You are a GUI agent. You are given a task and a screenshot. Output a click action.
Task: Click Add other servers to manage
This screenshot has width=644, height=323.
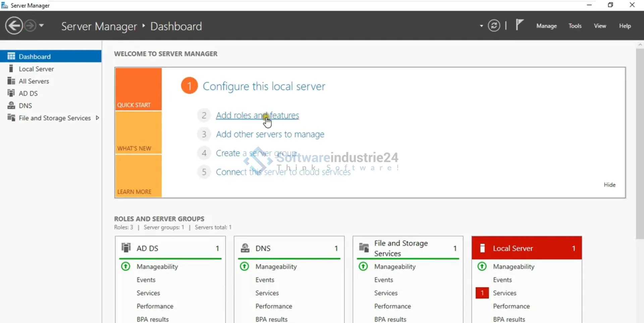tap(270, 134)
